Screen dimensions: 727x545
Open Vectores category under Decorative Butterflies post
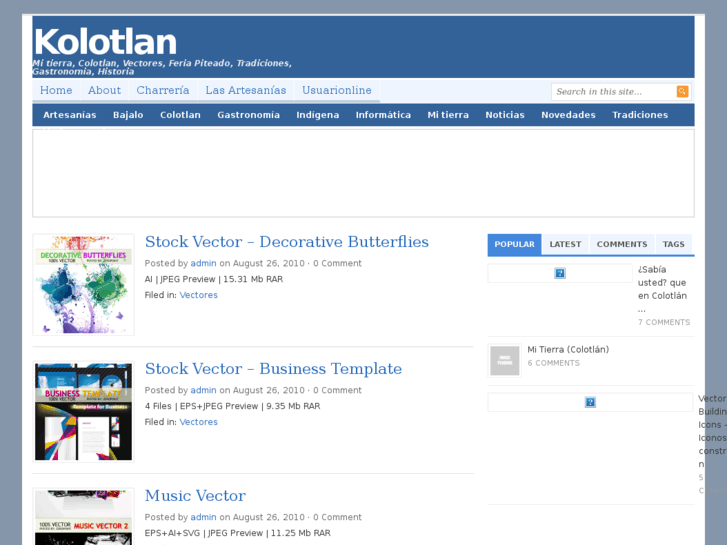[198, 295]
